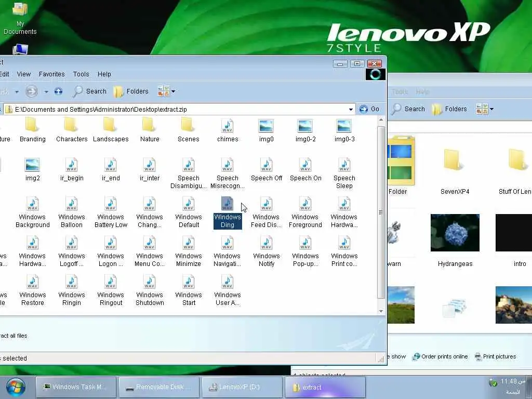Open the Start menu orb
Image resolution: width=532 pixels, height=399 pixels.
pyautogui.click(x=16, y=387)
